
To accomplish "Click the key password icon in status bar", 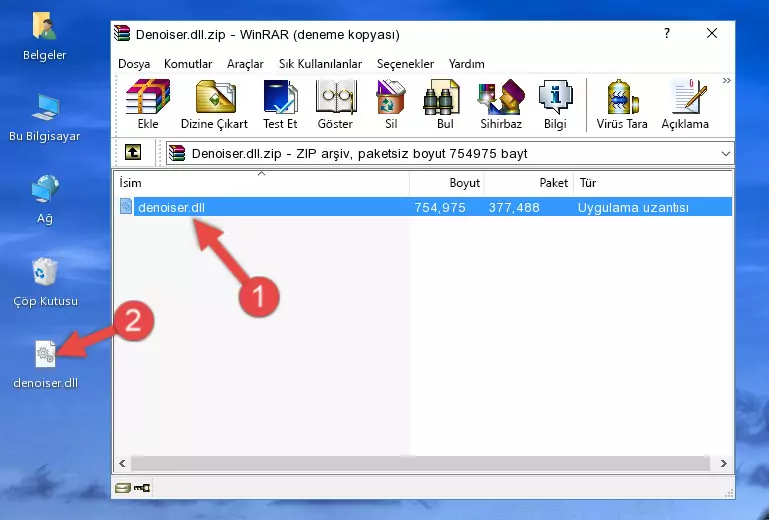I will click(x=142, y=488).
